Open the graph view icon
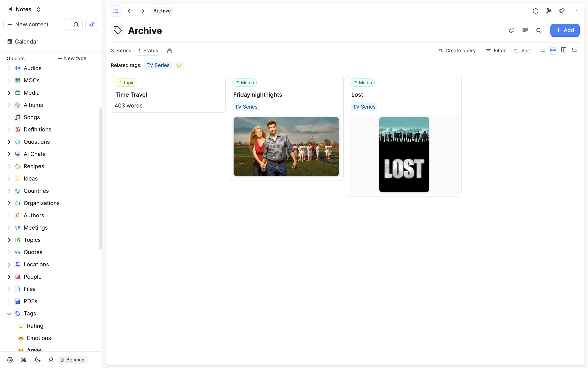The width and height of the screenshot is (588, 368). pos(549,11)
